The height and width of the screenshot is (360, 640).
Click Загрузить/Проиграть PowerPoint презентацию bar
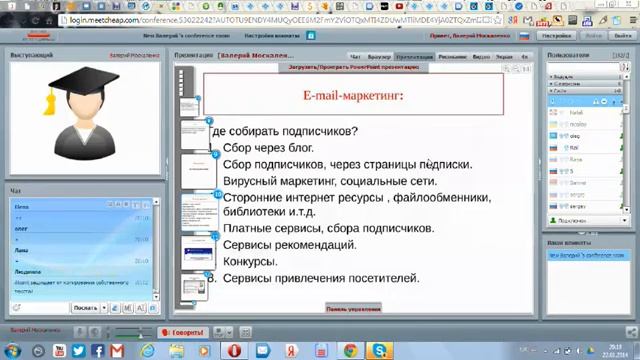click(353, 67)
